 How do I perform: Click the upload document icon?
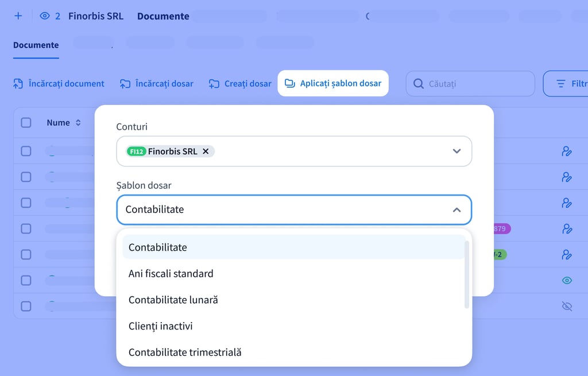pos(18,84)
